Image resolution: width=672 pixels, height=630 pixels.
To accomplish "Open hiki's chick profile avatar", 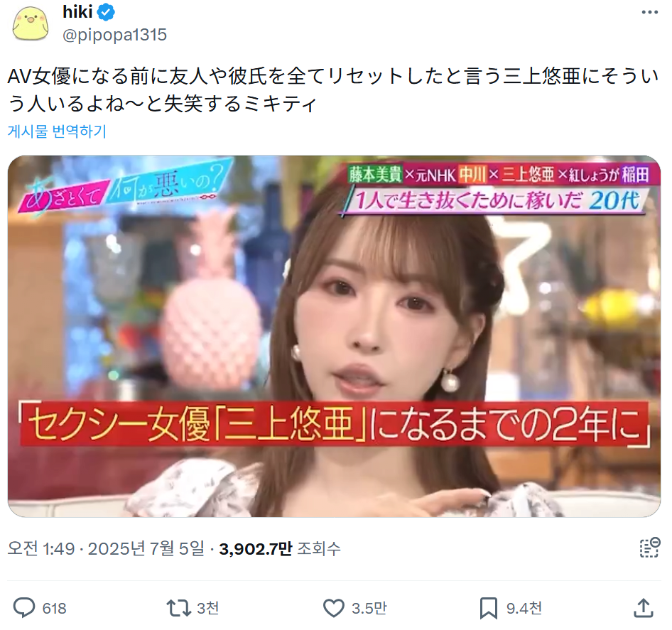I will tap(30, 23).
